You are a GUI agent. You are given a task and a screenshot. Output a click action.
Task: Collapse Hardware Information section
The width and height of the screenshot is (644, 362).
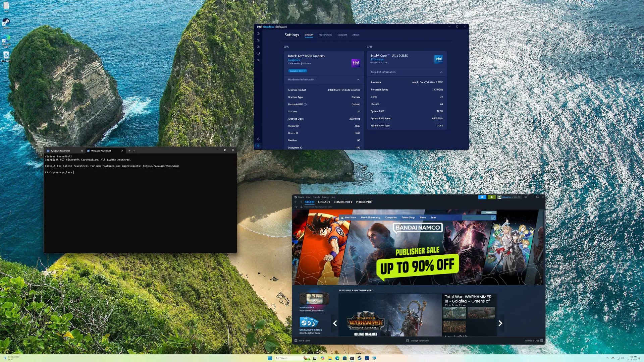[358, 80]
